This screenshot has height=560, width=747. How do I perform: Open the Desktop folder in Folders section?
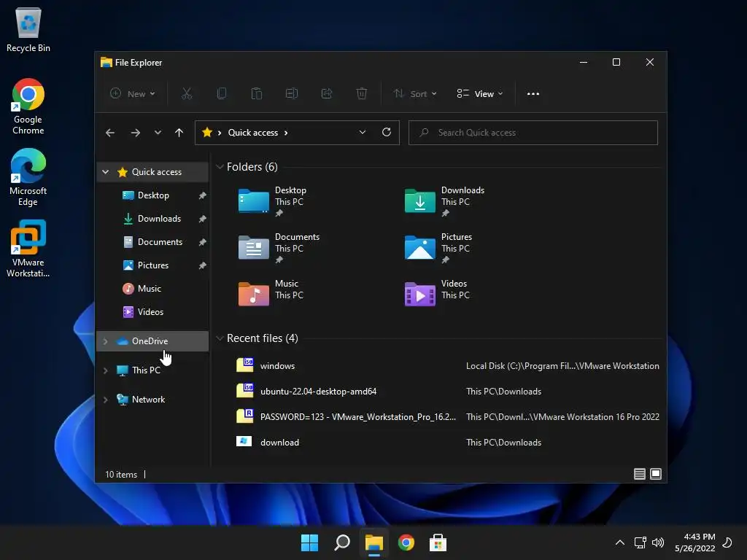click(x=273, y=201)
